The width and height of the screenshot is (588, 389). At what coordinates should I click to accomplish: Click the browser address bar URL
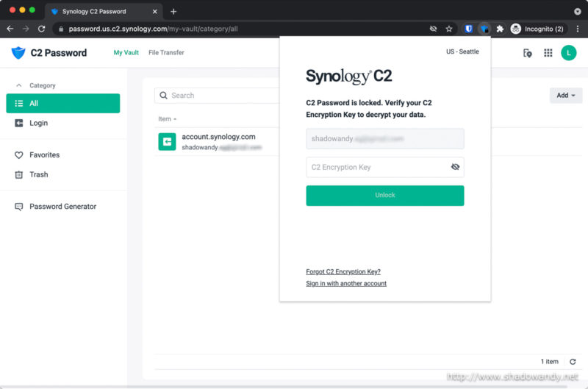point(153,29)
